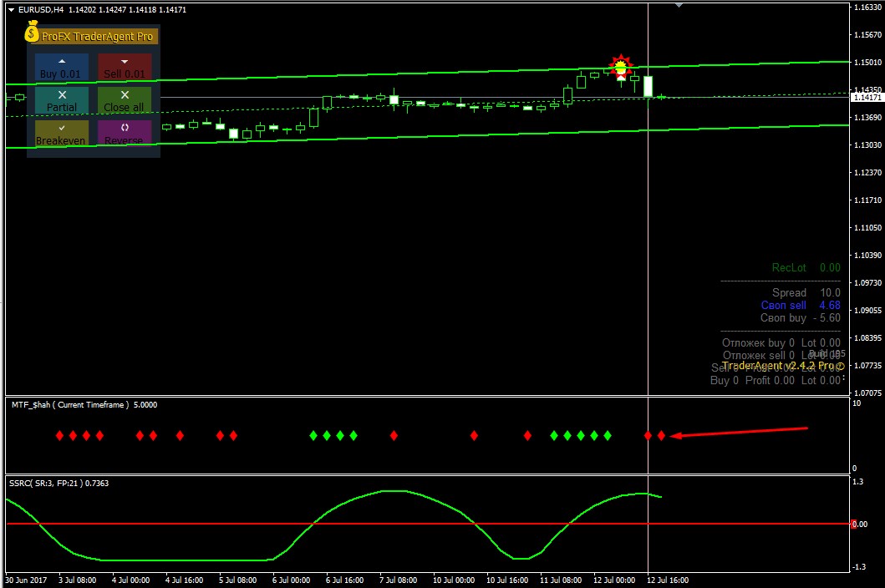
Task: Click the red 0.00 level label in the SSRC panel
Action: click(x=858, y=525)
